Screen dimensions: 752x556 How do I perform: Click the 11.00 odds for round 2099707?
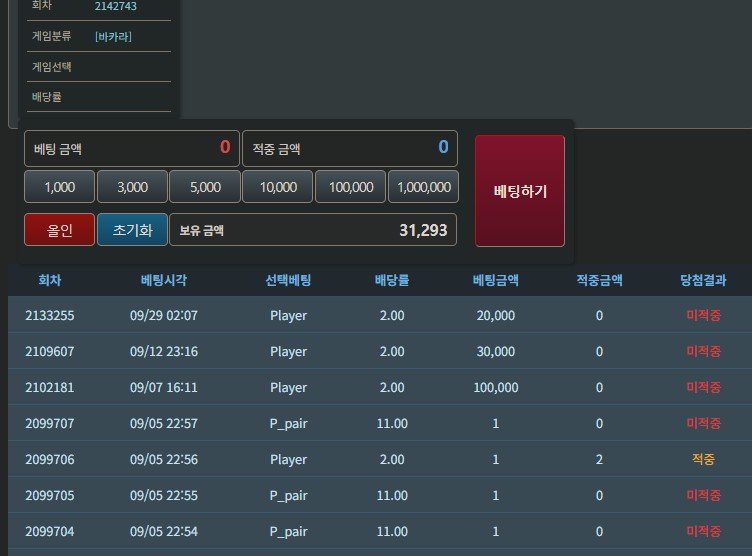(x=392, y=423)
